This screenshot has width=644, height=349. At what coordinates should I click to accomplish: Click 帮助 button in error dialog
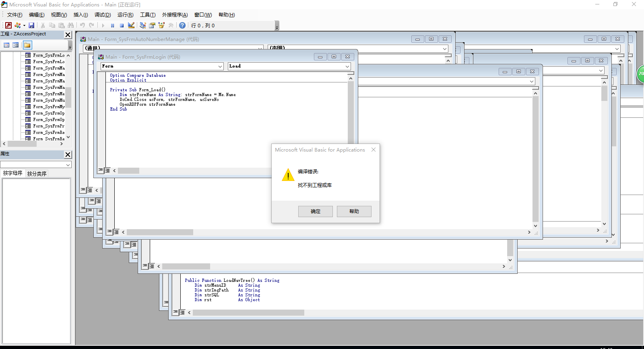coord(354,211)
